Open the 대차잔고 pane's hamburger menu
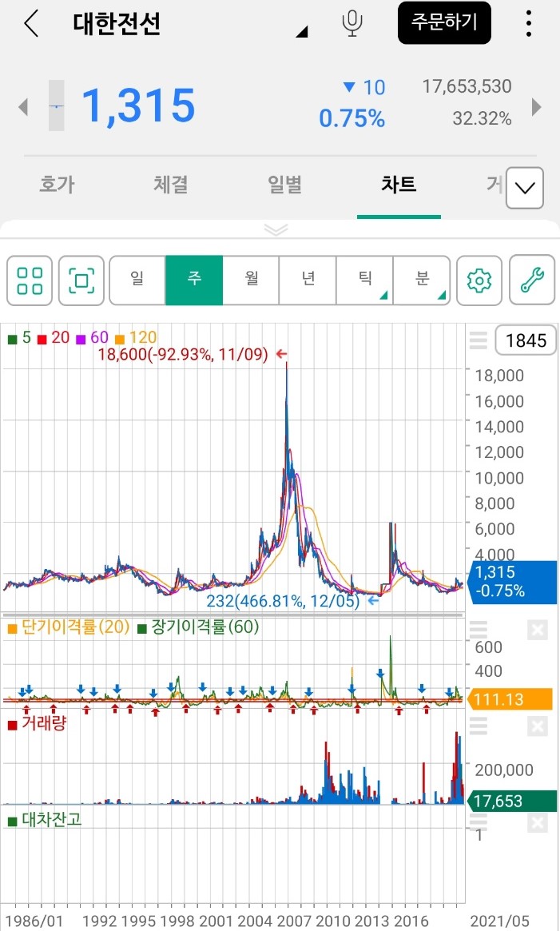The width and height of the screenshot is (560, 931). (x=479, y=822)
